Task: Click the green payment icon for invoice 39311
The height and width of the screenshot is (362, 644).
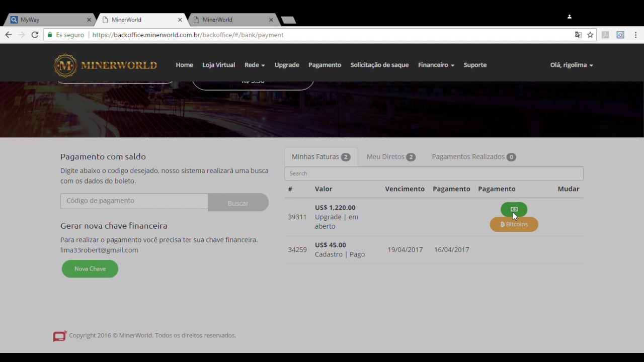Action: click(x=514, y=209)
